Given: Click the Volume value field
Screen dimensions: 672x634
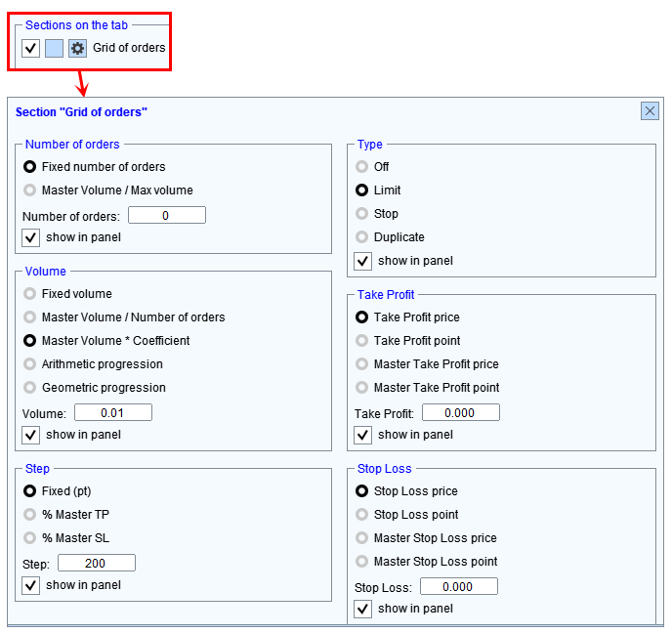Looking at the screenshot, I should coord(112,413).
